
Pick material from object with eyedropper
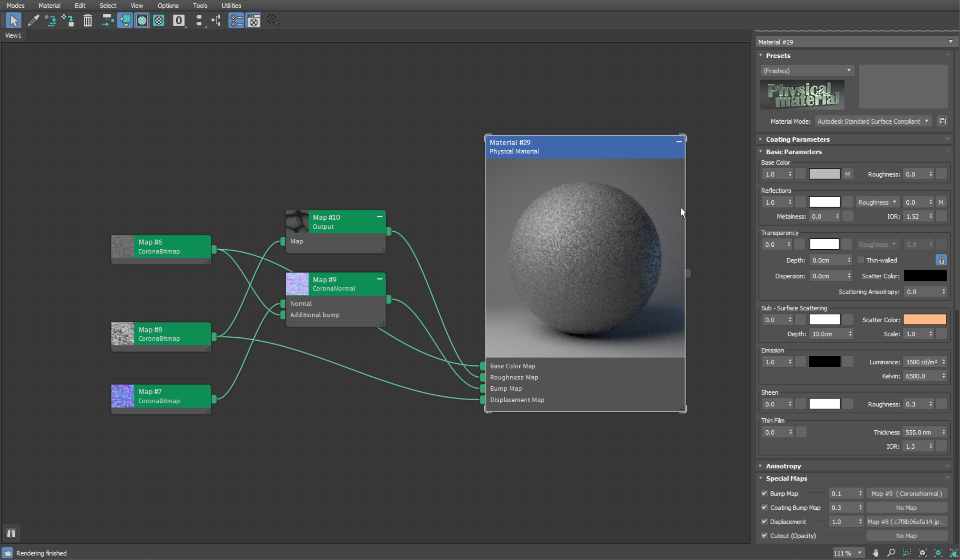(33, 21)
